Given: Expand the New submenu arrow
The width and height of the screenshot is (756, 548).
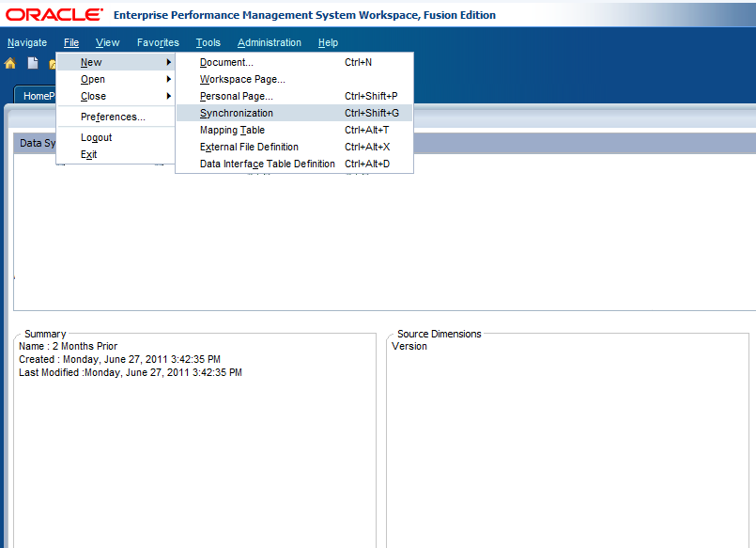Looking at the screenshot, I should click(x=167, y=62).
